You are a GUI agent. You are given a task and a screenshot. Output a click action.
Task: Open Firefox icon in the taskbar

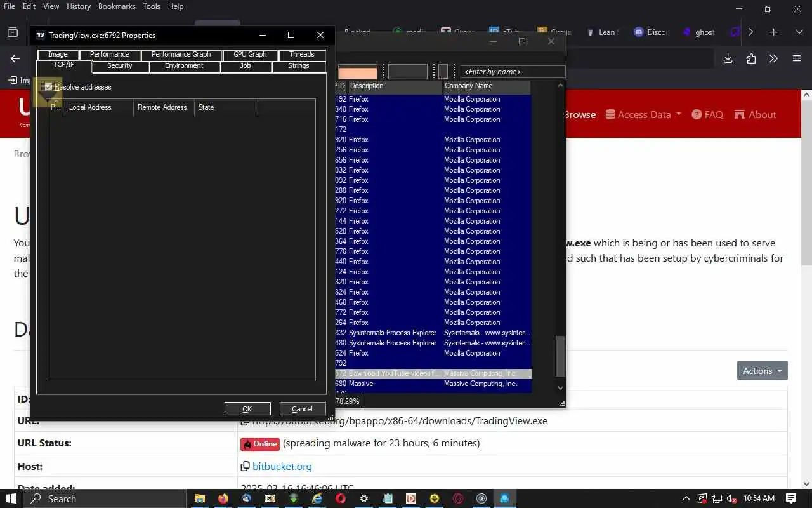(223, 498)
